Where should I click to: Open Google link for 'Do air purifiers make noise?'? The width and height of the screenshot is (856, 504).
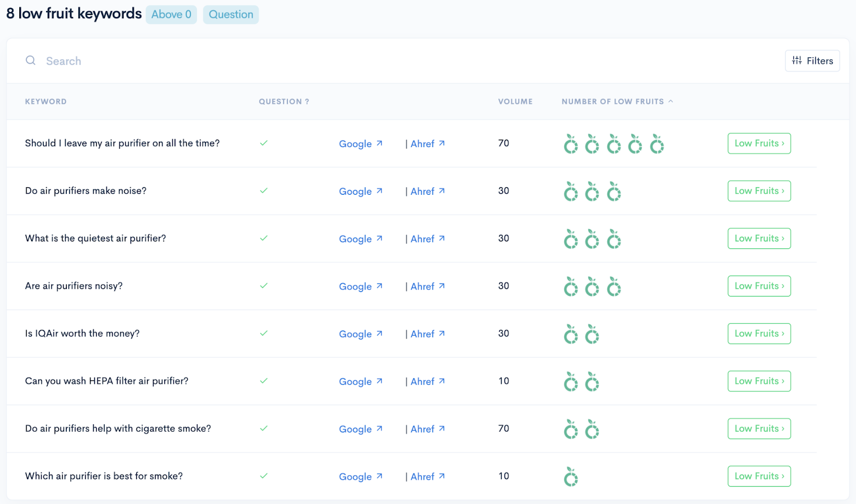[x=355, y=192]
